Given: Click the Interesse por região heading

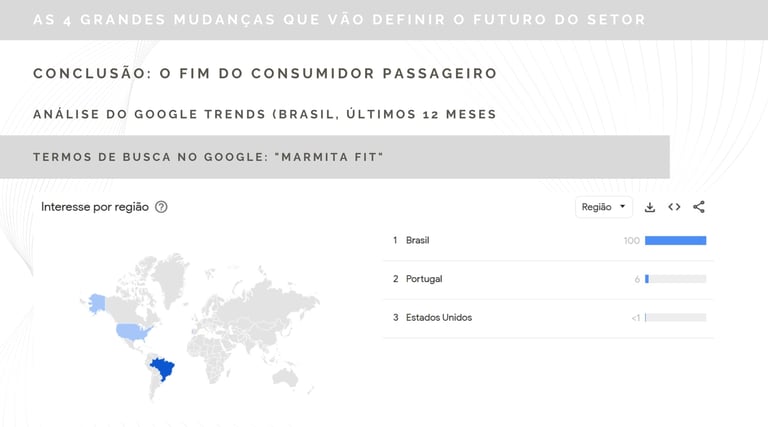Looking at the screenshot, I should 95,207.
